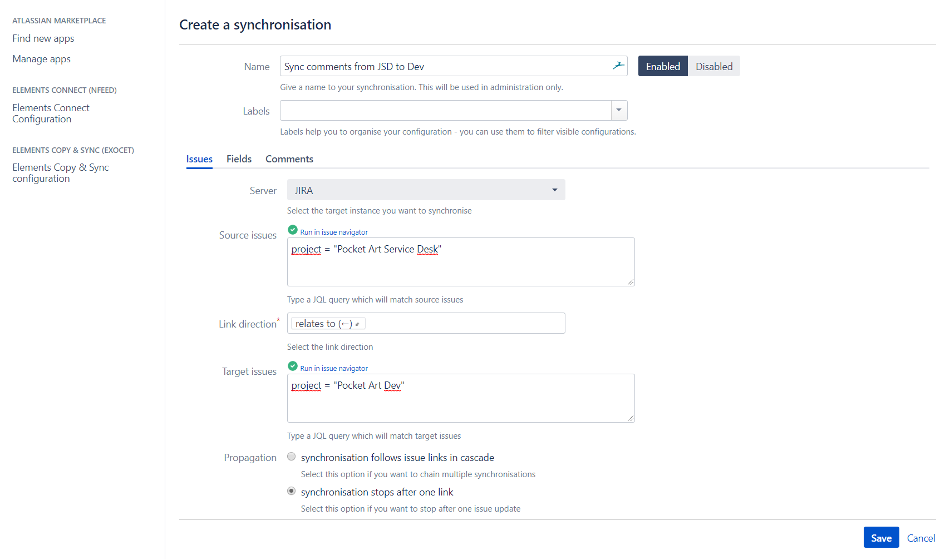The image size is (950, 560).
Task: Disable the synchronisation
Action: pyautogui.click(x=714, y=66)
